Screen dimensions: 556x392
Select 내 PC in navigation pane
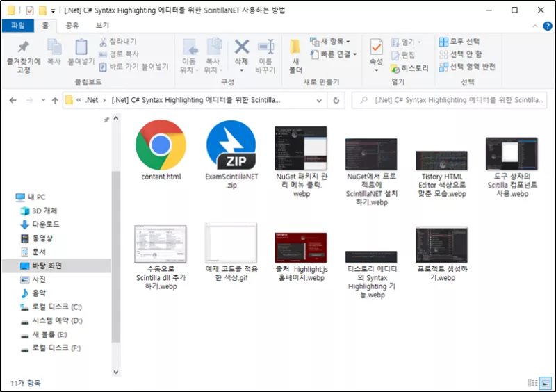[x=31, y=197]
